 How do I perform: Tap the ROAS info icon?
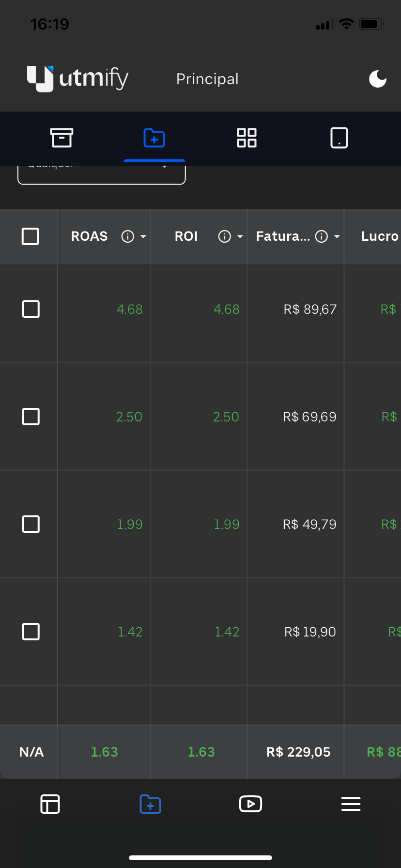click(x=127, y=236)
